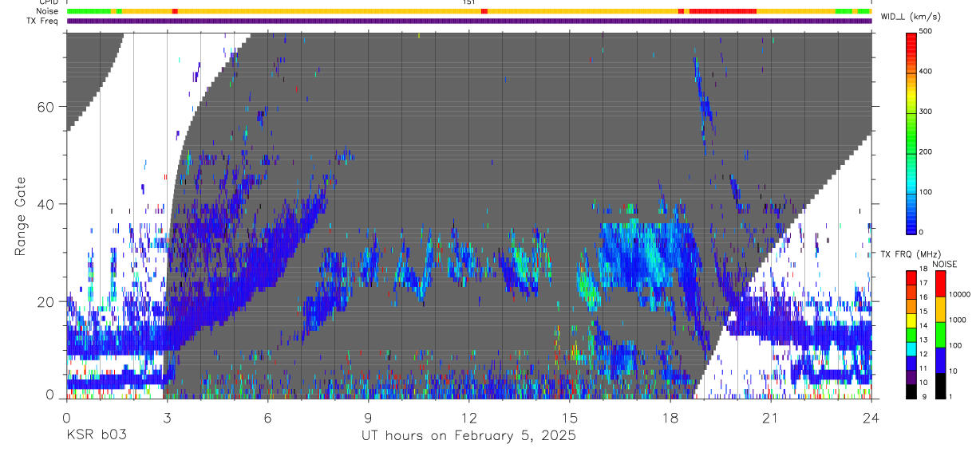Image resolution: width=980 pixels, height=452 pixels.
Task: Click the '11' tick on the TX FRQ legend
Action: (925, 369)
